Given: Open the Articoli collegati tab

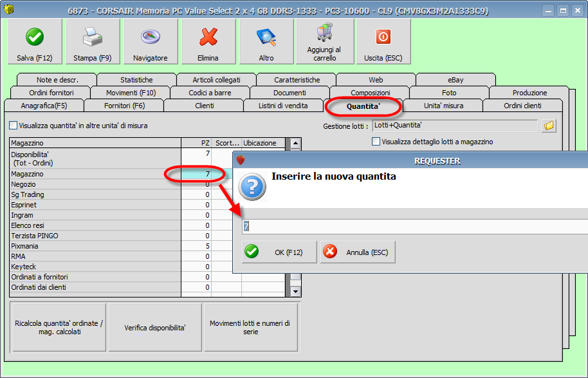Looking at the screenshot, I should pyautogui.click(x=216, y=80).
